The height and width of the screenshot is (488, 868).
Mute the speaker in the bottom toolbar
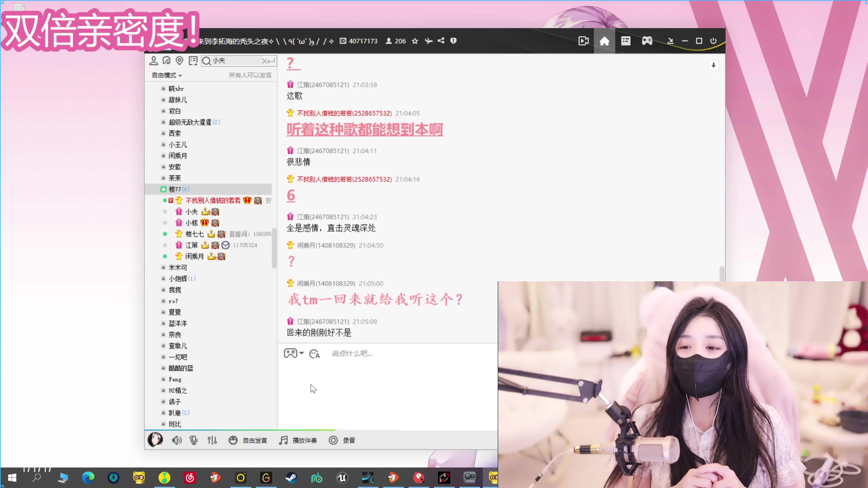(176, 440)
